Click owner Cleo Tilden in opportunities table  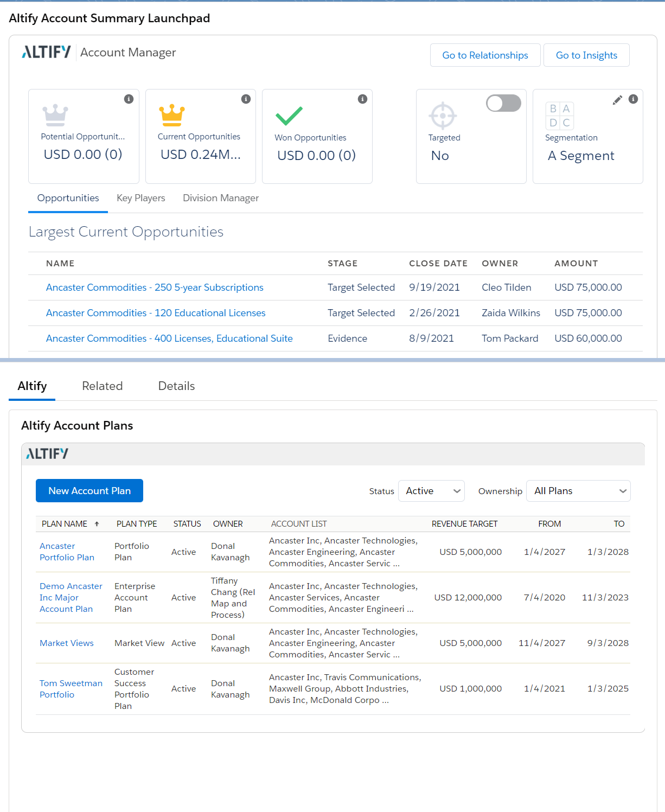tap(507, 287)
